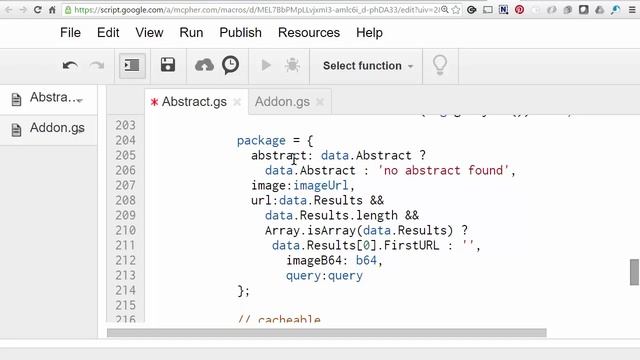
Task: Go to browser Home page
Action: (52, 10)
